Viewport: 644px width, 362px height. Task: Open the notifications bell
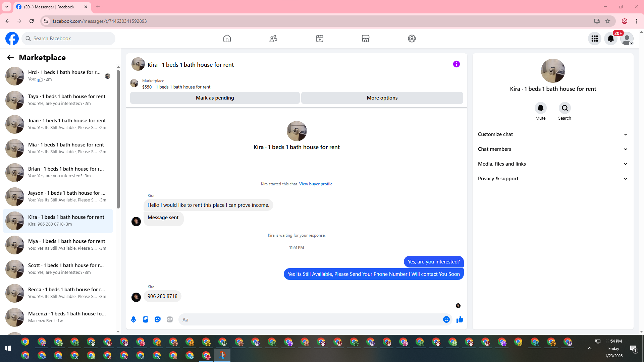(x=611, y=39)
